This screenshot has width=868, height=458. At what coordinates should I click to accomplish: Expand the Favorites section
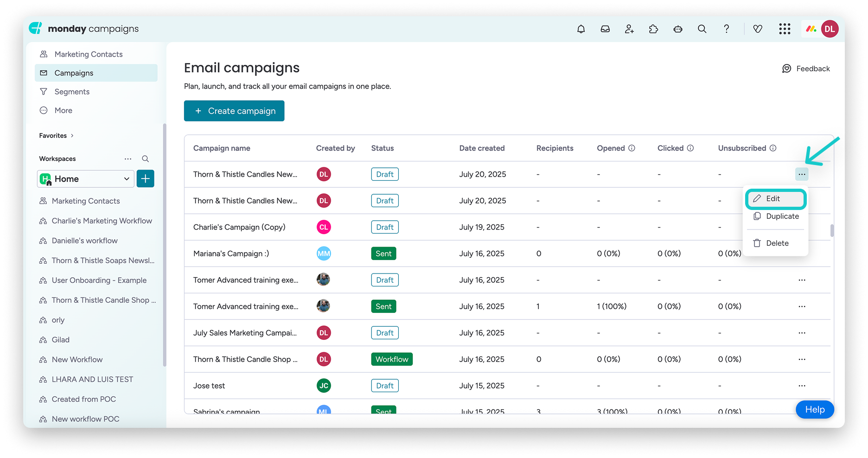pyautogui.click(x=56, y=135)
